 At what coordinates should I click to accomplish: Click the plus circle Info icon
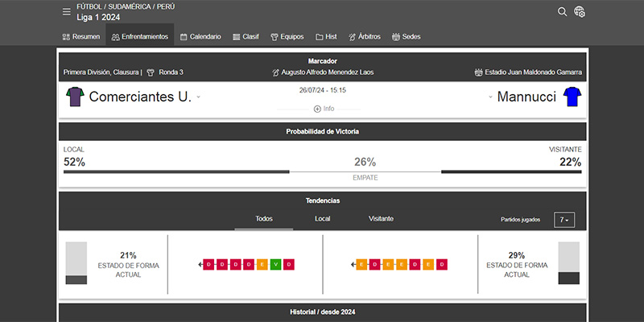[317, 109]
